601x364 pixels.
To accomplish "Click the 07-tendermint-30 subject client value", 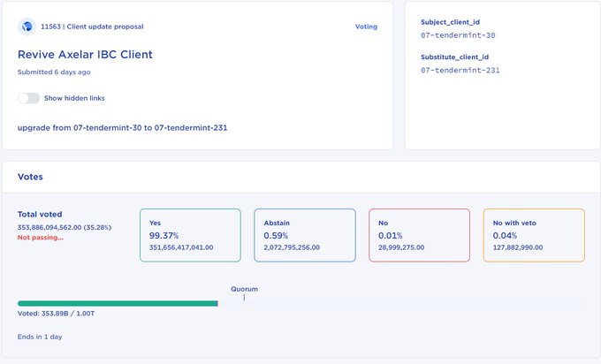I will coord(458,35).
